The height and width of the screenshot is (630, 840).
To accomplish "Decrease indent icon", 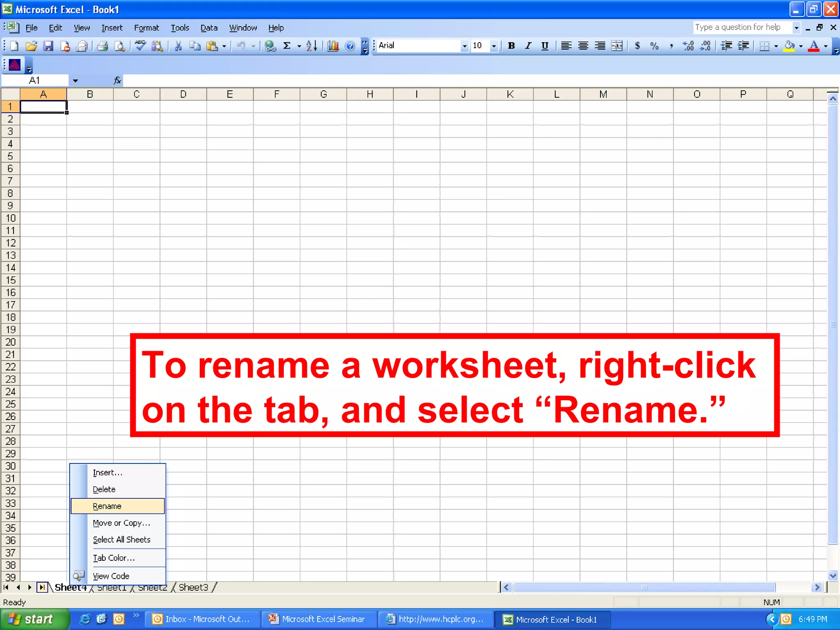I will [726, 46].
